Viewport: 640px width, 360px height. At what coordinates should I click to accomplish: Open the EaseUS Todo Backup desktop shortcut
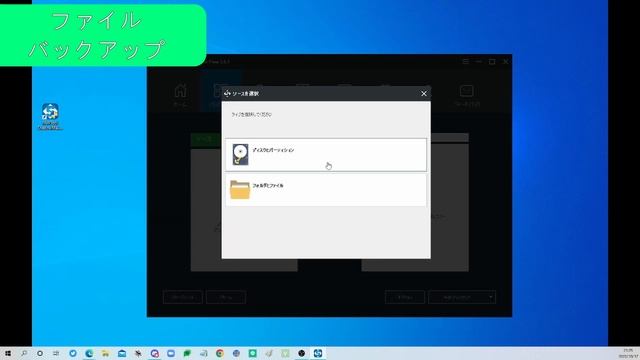point(50,116)
